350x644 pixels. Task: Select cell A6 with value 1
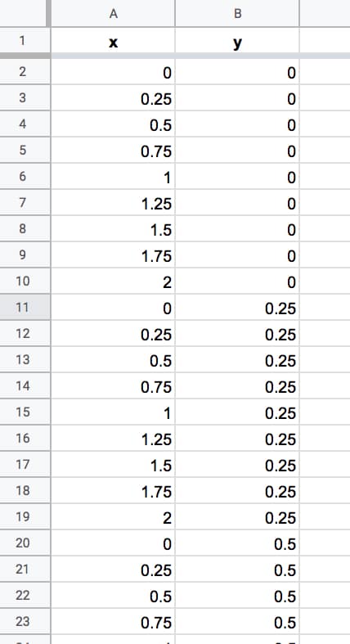click(113, 177)
